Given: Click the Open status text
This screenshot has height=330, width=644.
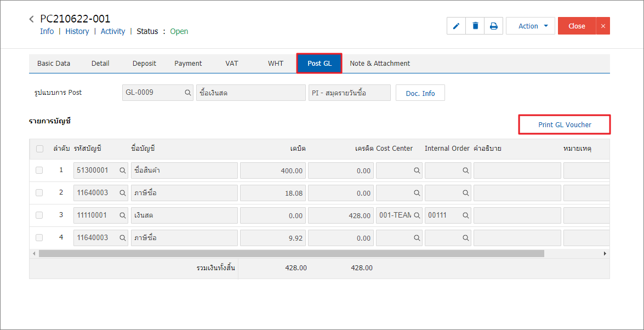Looking at the screenshot, I should (x=179, y=31).
